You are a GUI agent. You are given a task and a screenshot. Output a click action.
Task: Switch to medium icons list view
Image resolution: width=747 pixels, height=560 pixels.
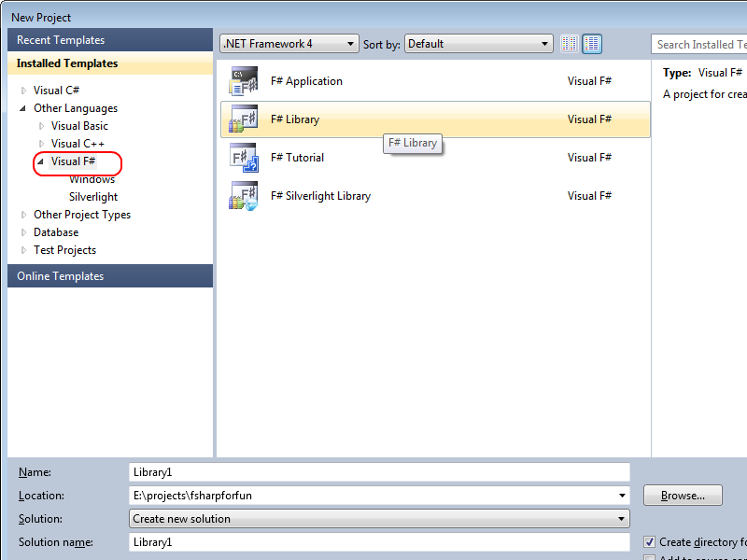(592, 44)
